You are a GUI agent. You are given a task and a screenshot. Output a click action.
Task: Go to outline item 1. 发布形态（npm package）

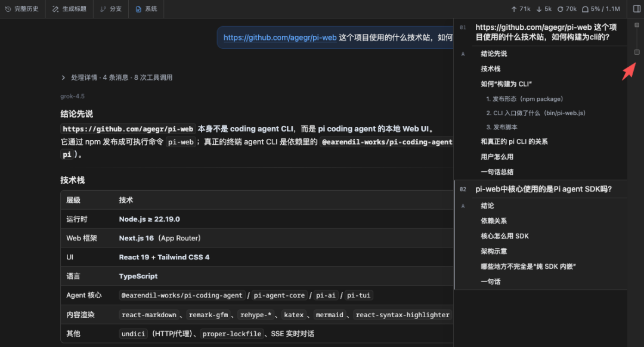pos(525,99)
